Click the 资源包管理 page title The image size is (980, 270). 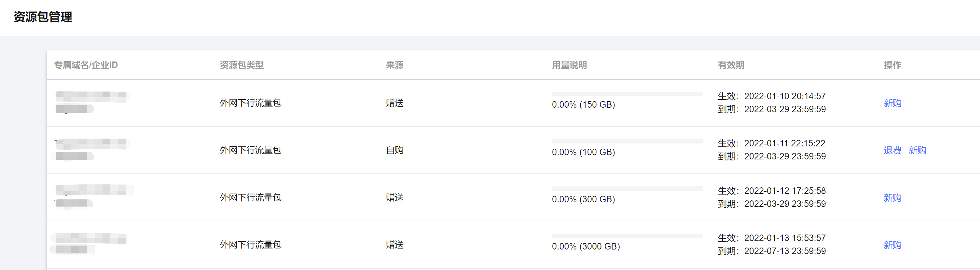pyautogui.click(x=43, y=17)
